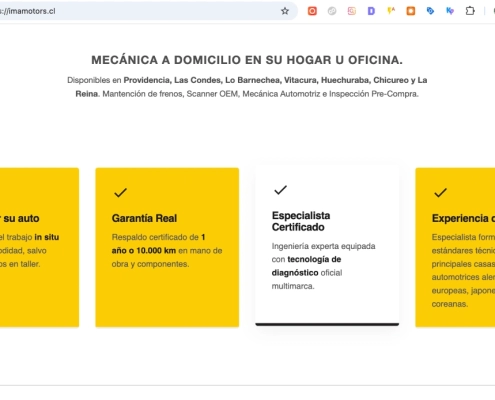Click 'obra y componentes.' text line

point(150,264)
